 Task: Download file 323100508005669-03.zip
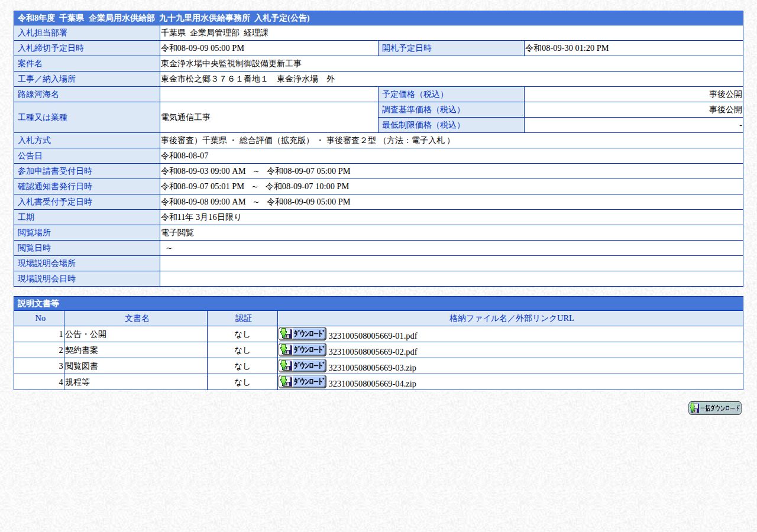(302, 365)
